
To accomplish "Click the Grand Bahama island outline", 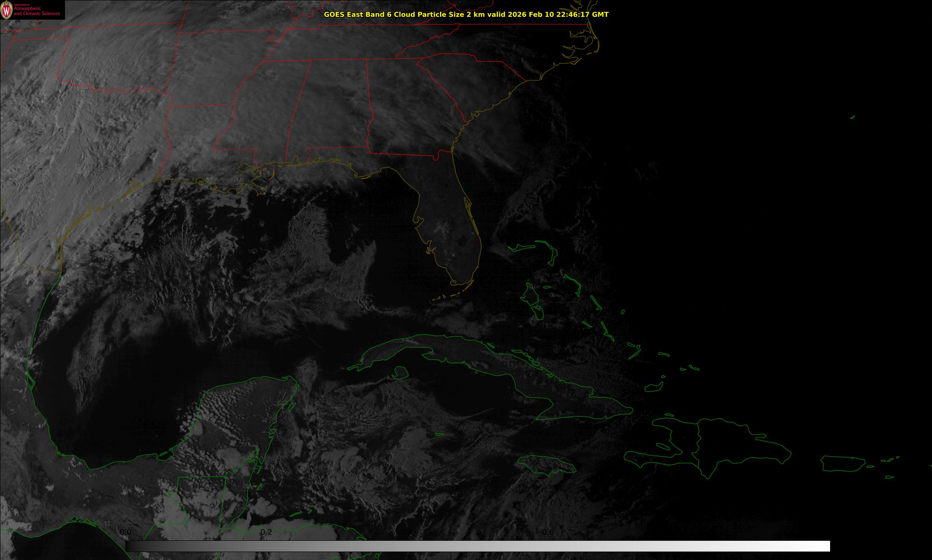I will tap(522, 248).
